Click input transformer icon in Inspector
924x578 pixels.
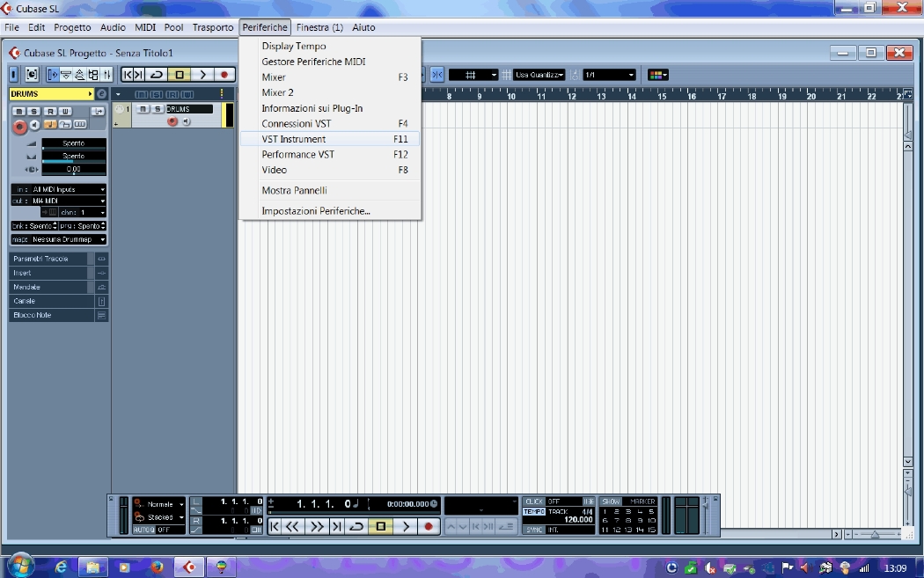pos(98,112)
